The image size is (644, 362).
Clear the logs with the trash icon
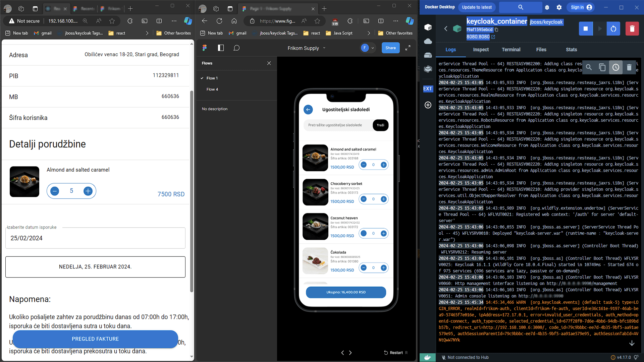point(629,67)
